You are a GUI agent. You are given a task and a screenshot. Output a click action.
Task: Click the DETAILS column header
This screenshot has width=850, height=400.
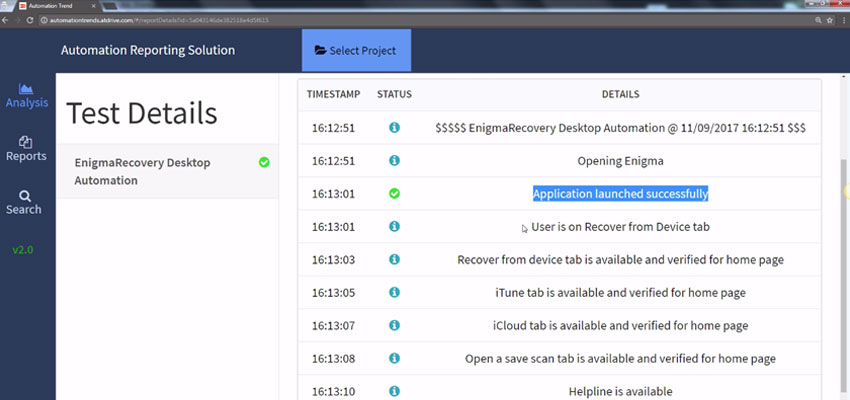621,94
